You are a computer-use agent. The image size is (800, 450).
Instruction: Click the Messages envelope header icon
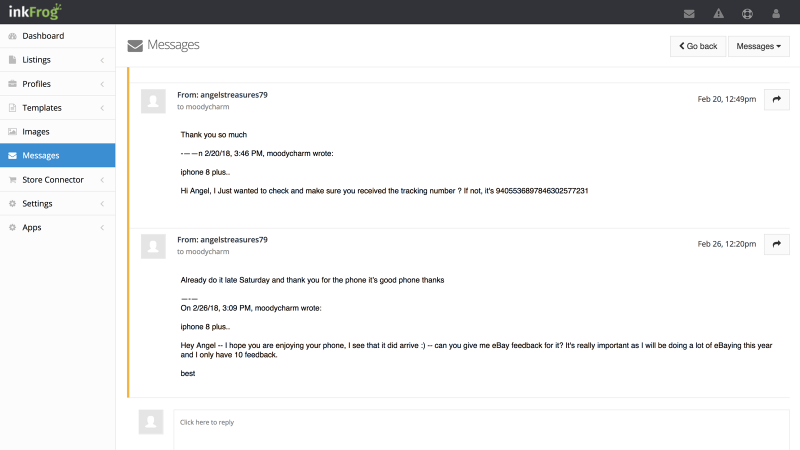tap(135, 46)
